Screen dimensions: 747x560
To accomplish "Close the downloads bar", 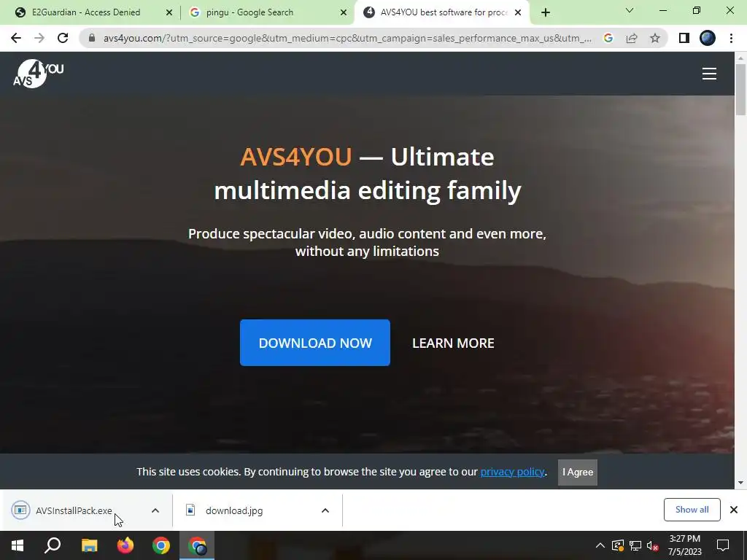I will (x=734, y=510).
